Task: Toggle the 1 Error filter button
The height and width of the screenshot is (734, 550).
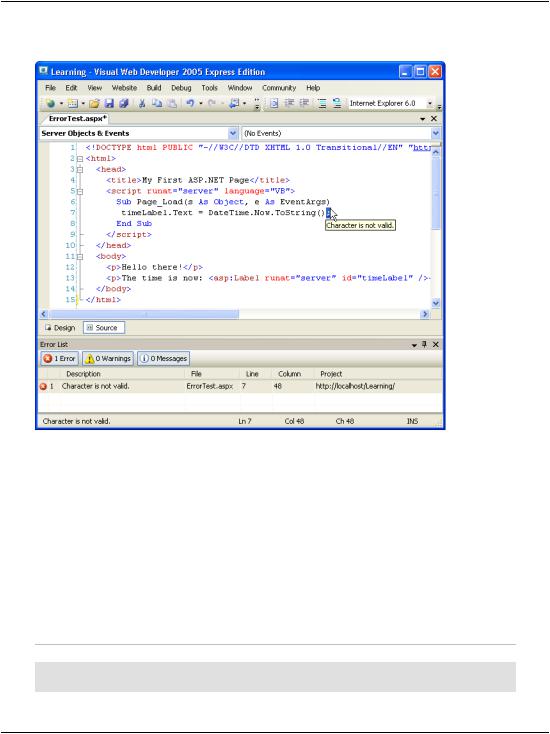Action: click(x=59, y=359)
